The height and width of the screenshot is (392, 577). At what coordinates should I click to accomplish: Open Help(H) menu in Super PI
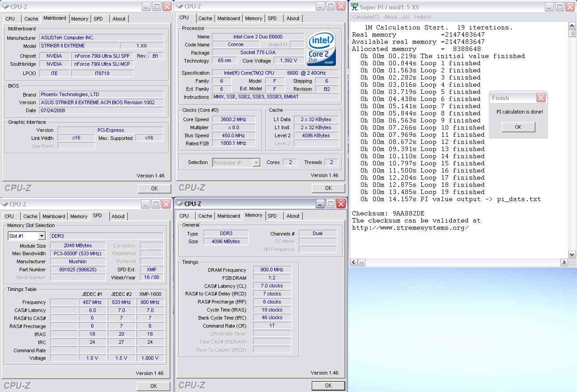tap(423, 17)
